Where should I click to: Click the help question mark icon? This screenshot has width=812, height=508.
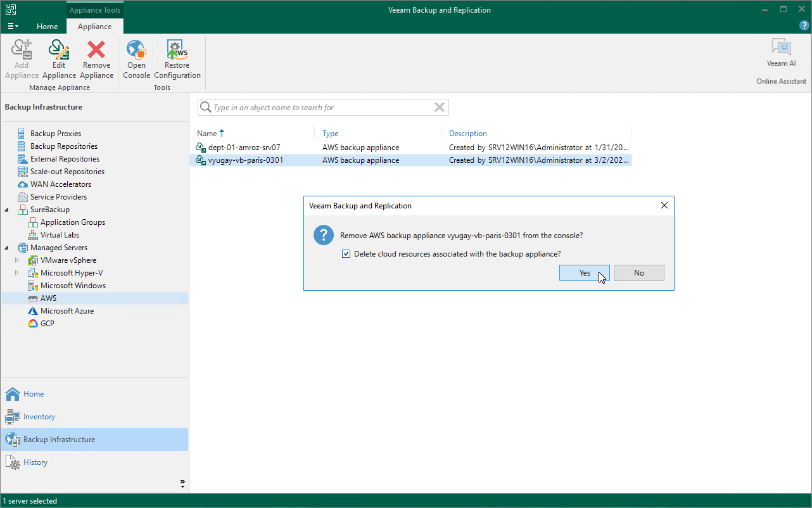[804, 26]
